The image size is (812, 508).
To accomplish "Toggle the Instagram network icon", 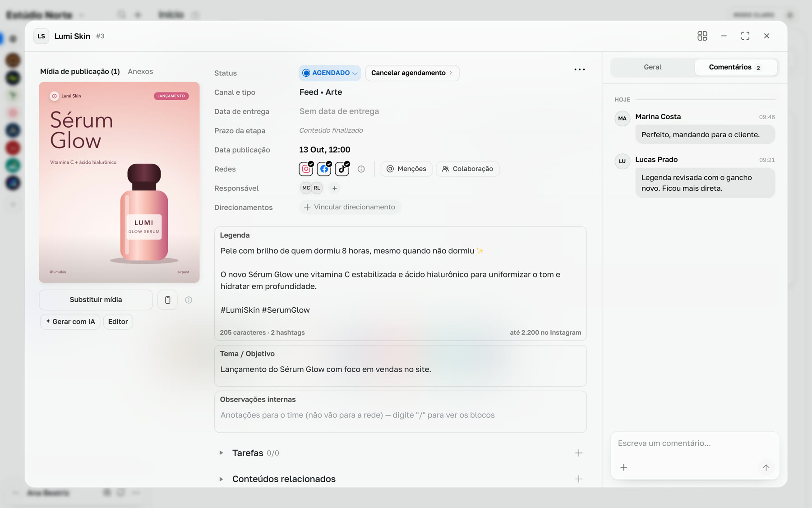I will (x=306, y=169).
